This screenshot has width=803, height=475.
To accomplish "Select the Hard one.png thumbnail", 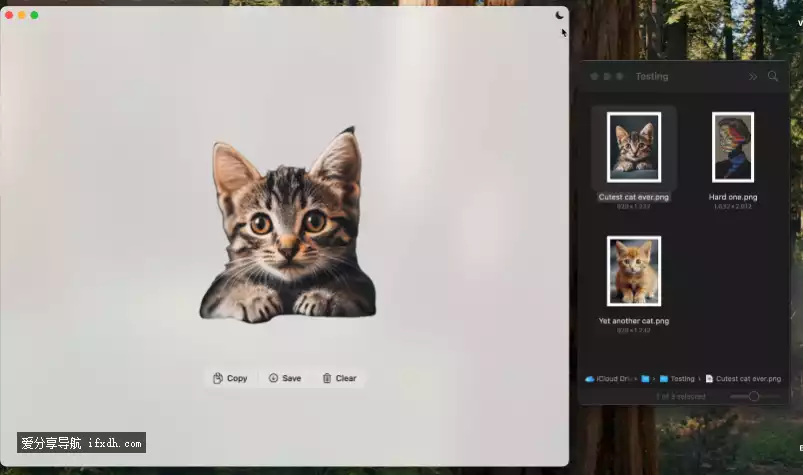I will click(732, 147).
